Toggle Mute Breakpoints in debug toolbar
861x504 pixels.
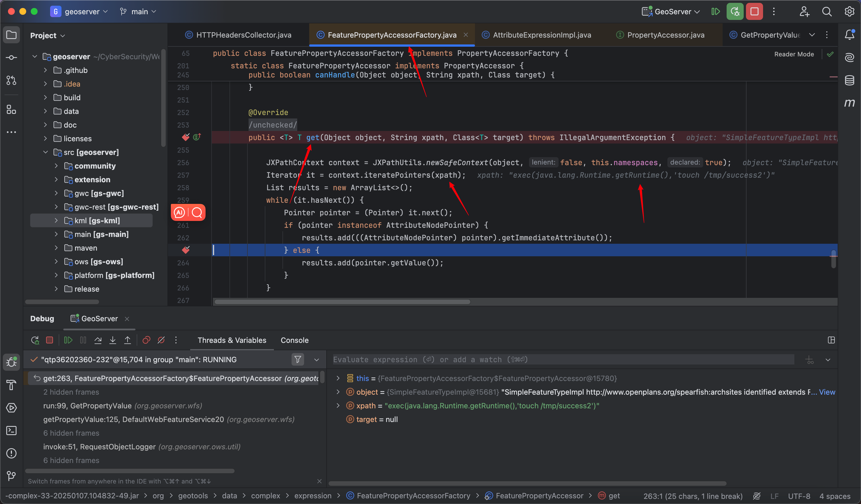(161, 340)
